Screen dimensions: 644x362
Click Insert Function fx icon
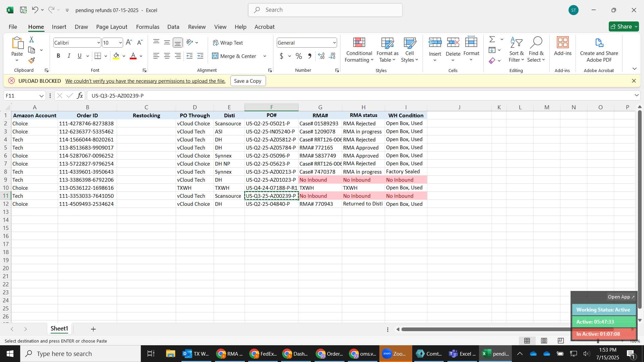point(80,96)
